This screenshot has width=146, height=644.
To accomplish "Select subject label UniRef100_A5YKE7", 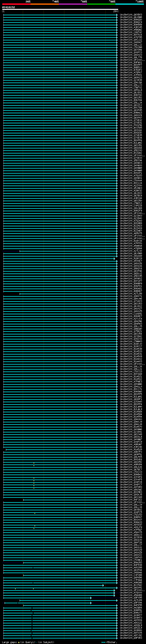I will tap(131, 261).
